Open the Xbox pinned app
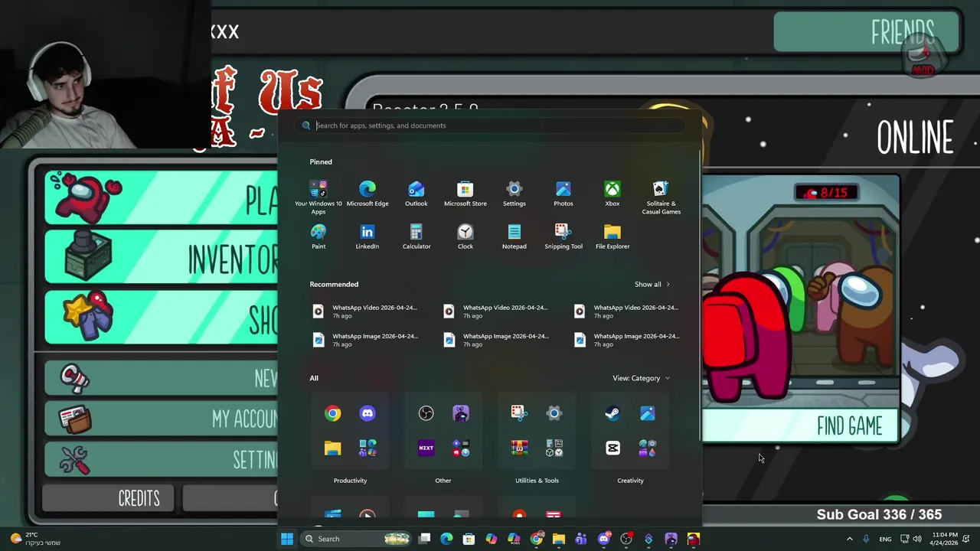This screenshot has width=980, height=551. coord(612,194)
